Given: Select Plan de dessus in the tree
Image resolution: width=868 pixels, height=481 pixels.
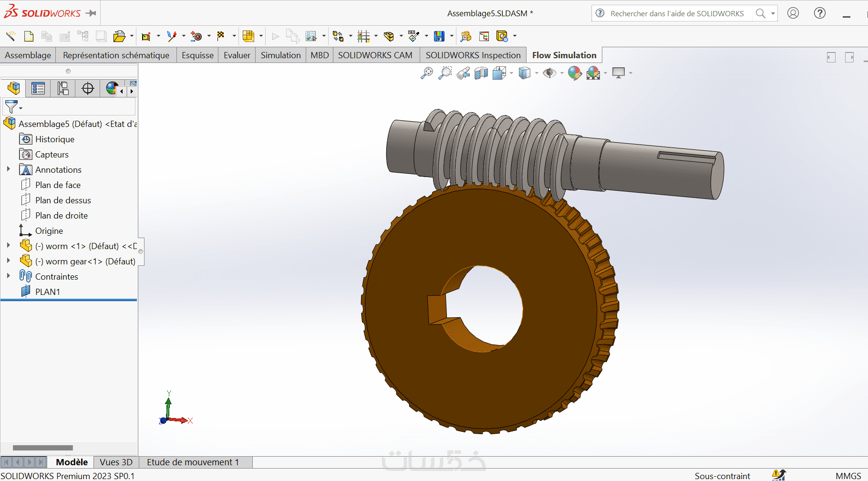Looking at the screenshot, I should [63, 200].
